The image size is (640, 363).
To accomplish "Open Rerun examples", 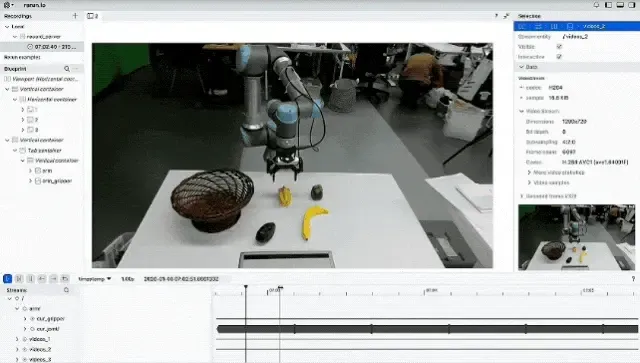I will [x=22, y=58].
